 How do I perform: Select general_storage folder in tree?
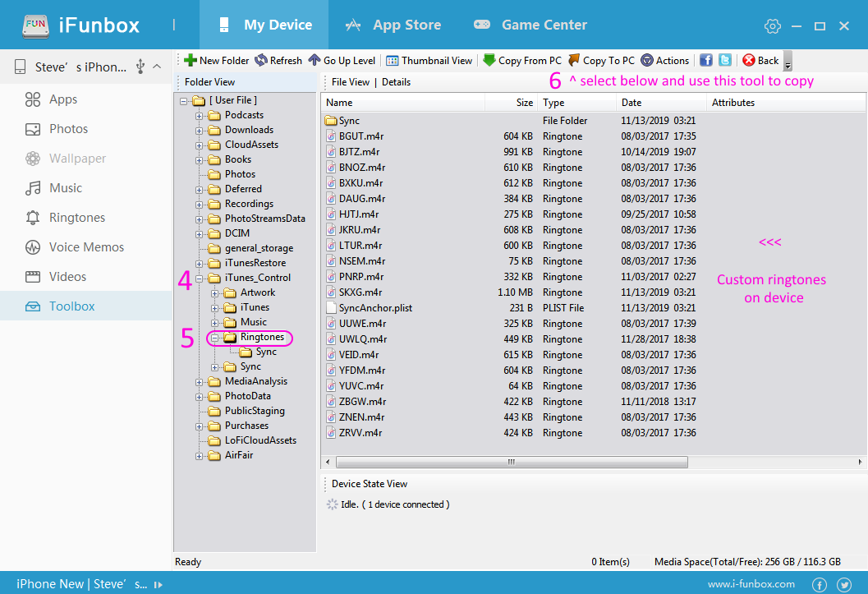(x=259, y=248)
